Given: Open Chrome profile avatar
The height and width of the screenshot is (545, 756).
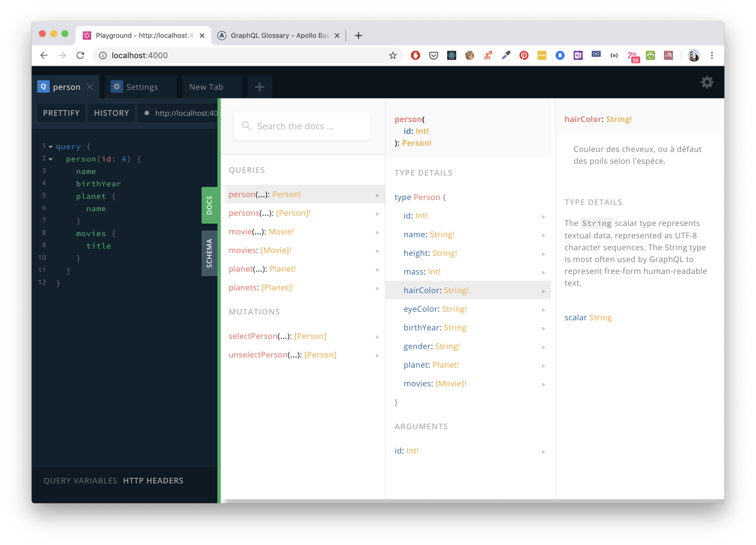Looking at the screenshot, I should 693,55.
